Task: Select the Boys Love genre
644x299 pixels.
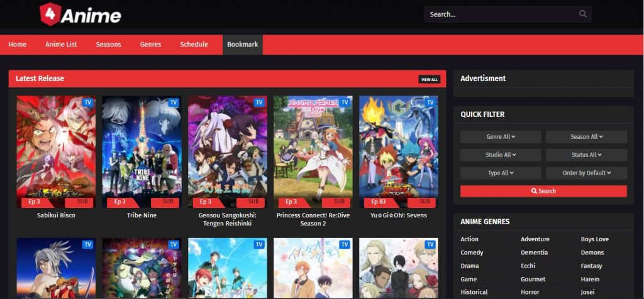Action: click(x=595, y=239)
